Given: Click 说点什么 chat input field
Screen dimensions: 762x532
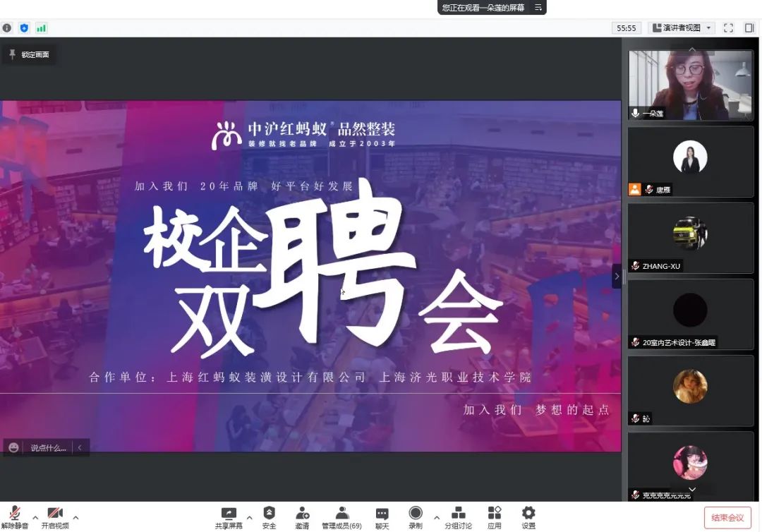Looking at the screenshot, I should (x=48, y=447).
